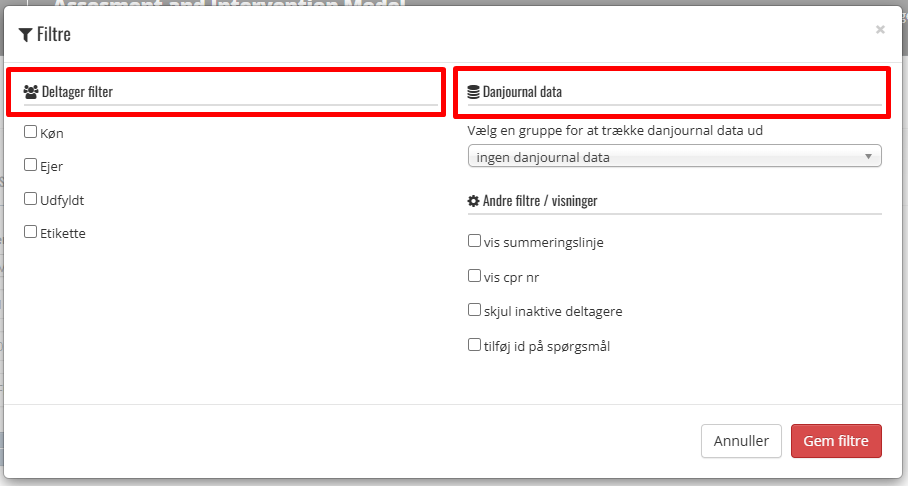Click the Andre filtre gear icon
The height and width of the screenshot is (486, 908).
474,201
